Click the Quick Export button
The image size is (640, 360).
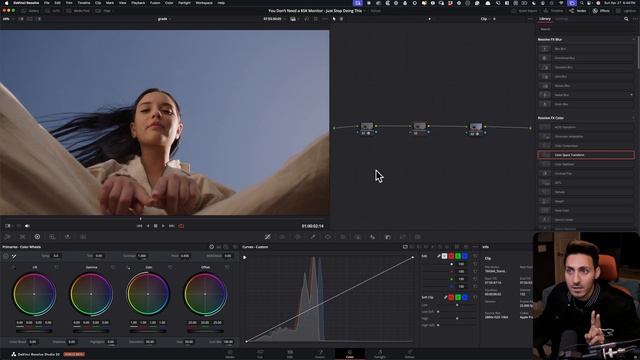524,11
